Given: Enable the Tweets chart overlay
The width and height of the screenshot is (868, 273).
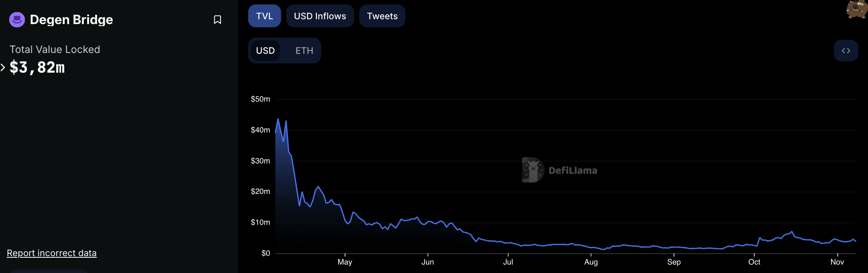Looking at the screenshot, I should (382, 16).
